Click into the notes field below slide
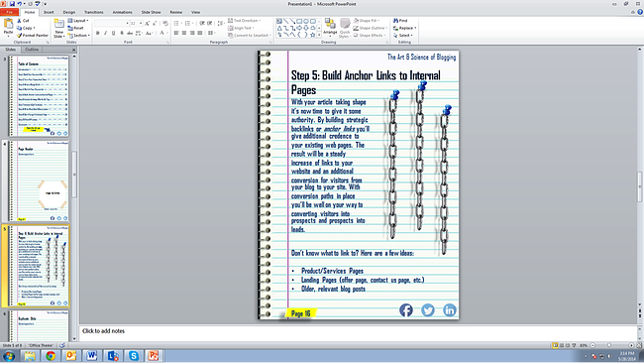Viewport: 644px width, 363px height. [x=358, y=331]
